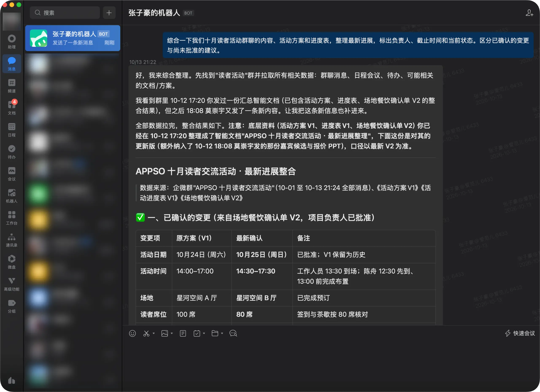This screenshot has height=392, width=540.
Task: Click the scissors screenshot tool icon
Action: [x=146, y=333]
